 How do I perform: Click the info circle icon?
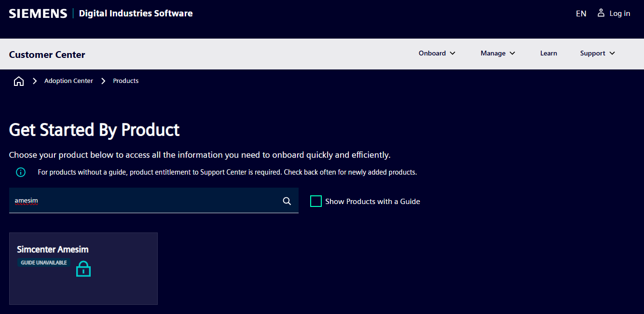pyautogui.click(x=21, y=172)
